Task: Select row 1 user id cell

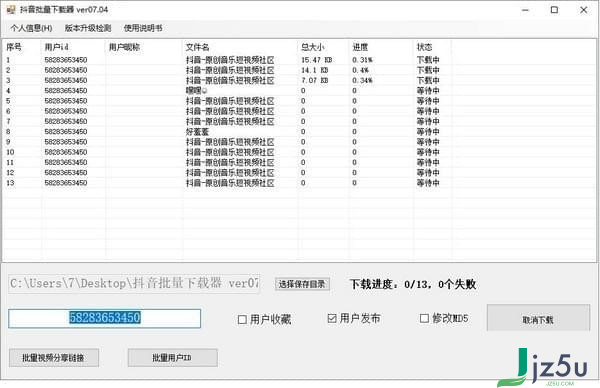Action: [x=66, y=60]
